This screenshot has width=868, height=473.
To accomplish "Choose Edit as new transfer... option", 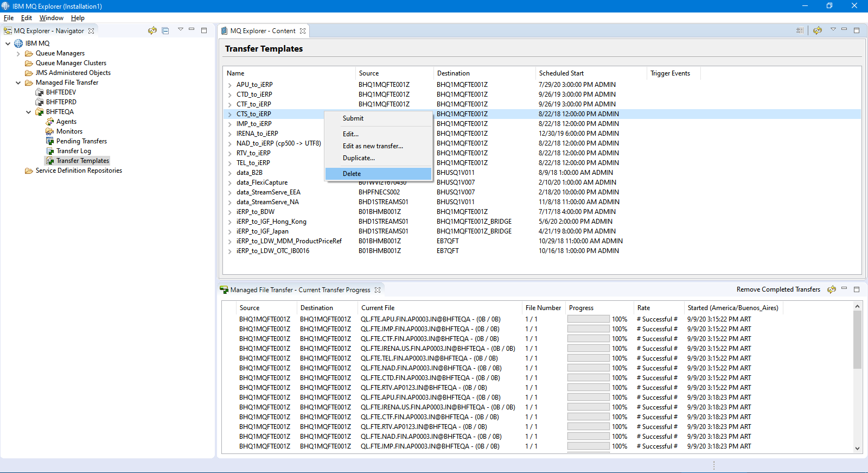I will 378,146.
